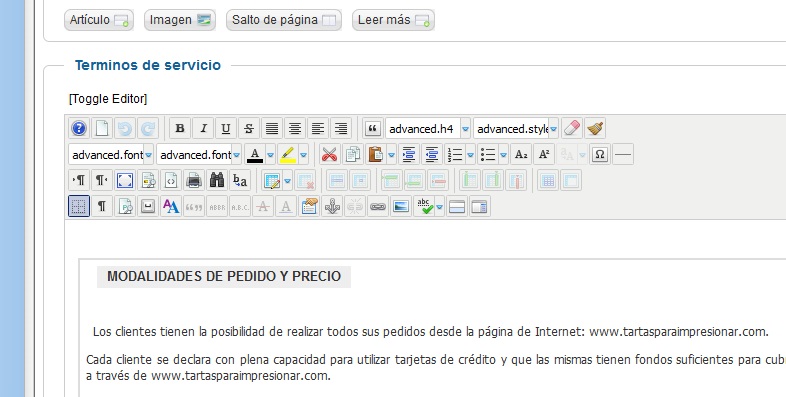Click the Leer más button
This screenshot has width=786, height=397.
click(x=393, y=20)
